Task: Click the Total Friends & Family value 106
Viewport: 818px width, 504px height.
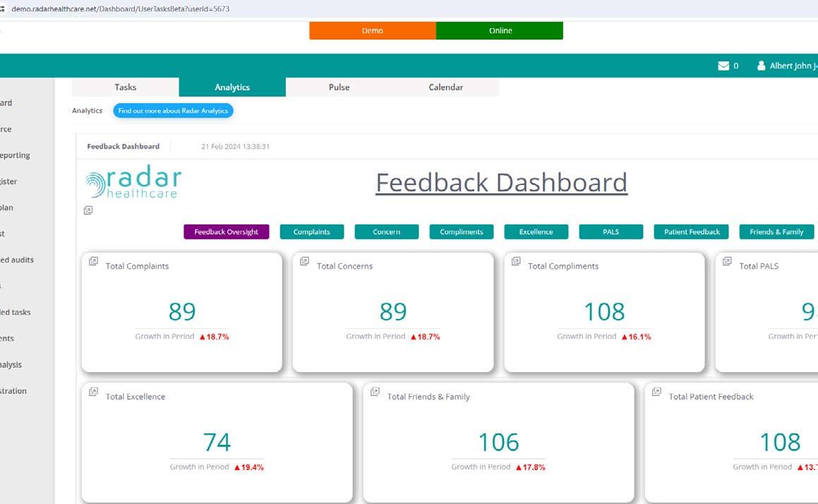Action: 499,442
